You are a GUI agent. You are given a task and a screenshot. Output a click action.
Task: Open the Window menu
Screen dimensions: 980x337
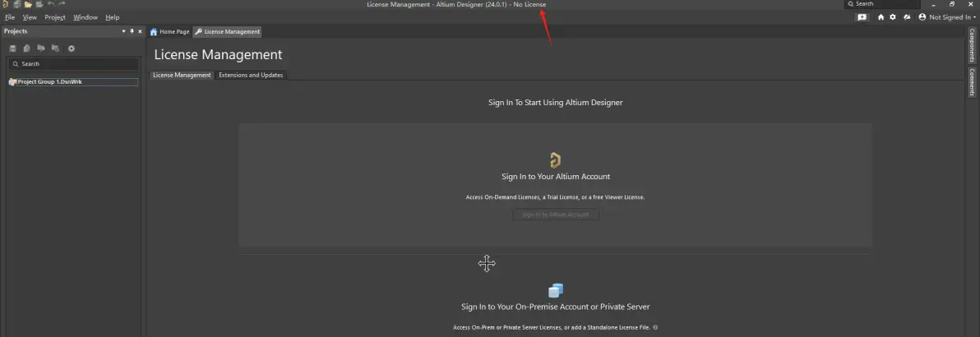[86, 17]
